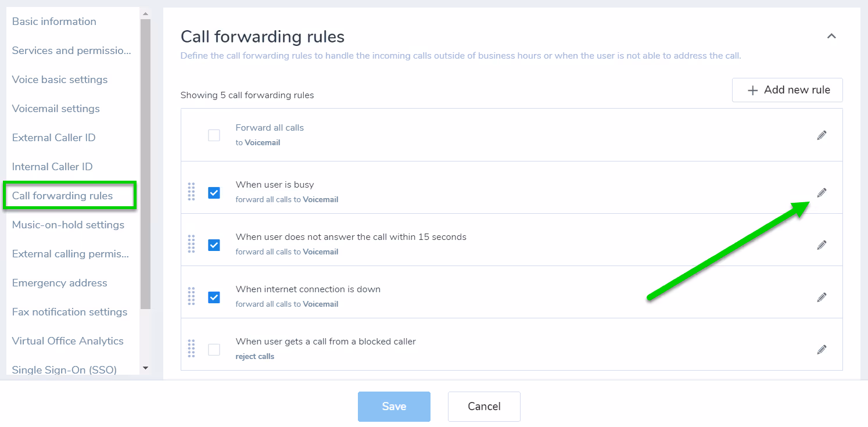The height and width of the screenshot is (427, 868).
Task: Edit the "Forward all calls" rule
Action: tap(822, 135)
